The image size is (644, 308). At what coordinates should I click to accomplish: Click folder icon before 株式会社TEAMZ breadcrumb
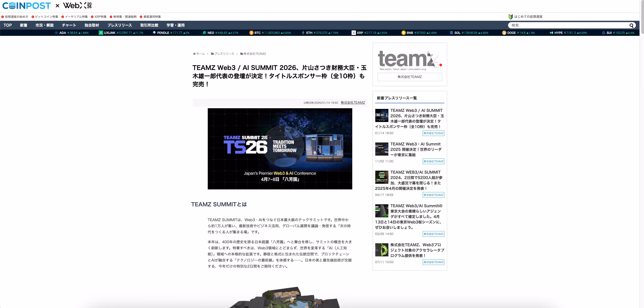pyautogui.click(x=242, y=54)
